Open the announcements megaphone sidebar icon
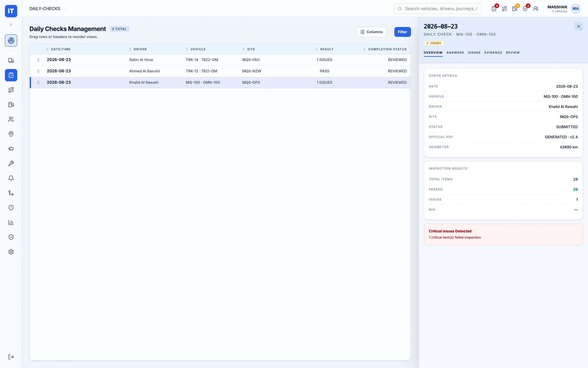 point(11,149)
